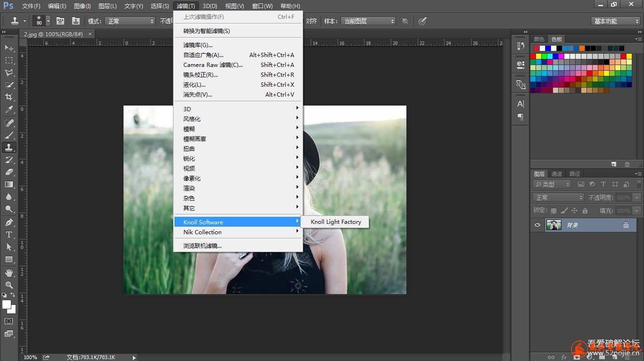644x361 pixels.
Task: Open Swatches panel flyout menu
Action: click(x=638, y=39)
